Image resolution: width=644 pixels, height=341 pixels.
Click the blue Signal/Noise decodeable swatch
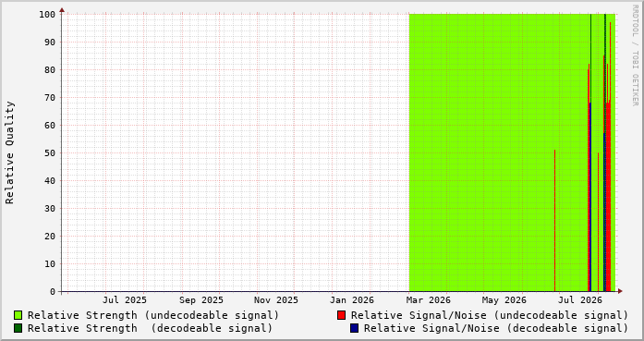(x=355, y=328)
